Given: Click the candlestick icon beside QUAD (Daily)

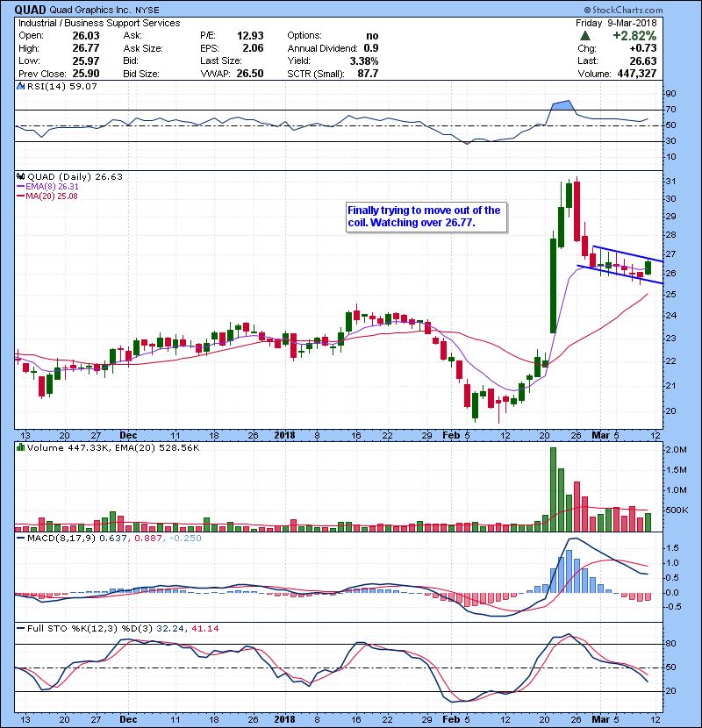Looking at the screenshot, I should [20, 176].
